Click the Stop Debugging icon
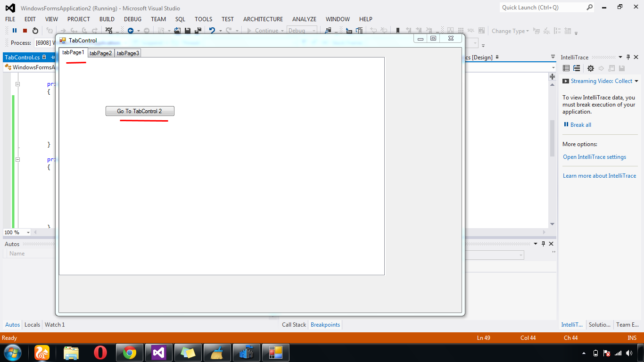 tap(25, 31)
